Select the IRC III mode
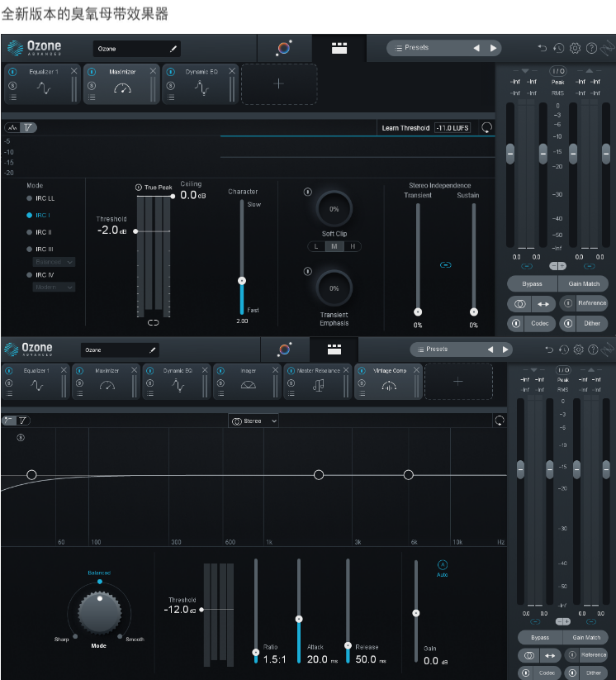The image size is (616, 680). pyautogui.click(x=40, y=249)
